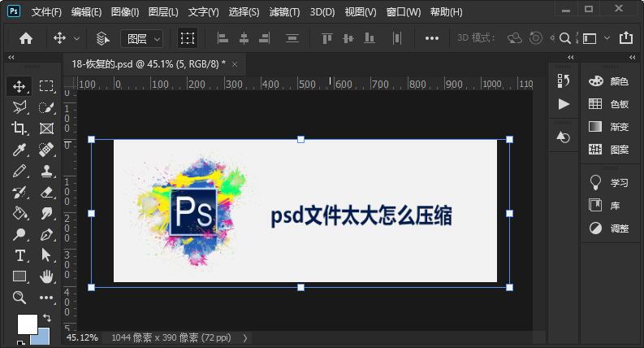644x348 pixels.
Task: Align bottom edges in options bar
Action: tap(370, 38)
